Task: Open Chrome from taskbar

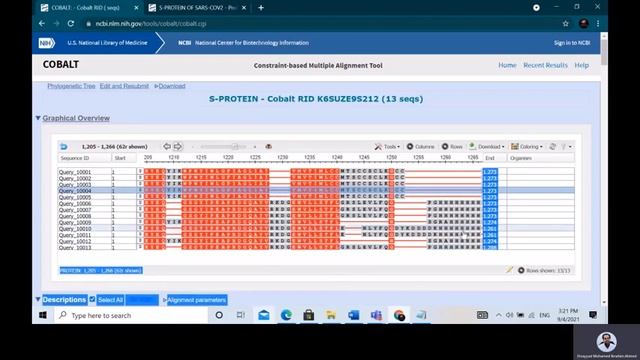Action: [399, 315]
